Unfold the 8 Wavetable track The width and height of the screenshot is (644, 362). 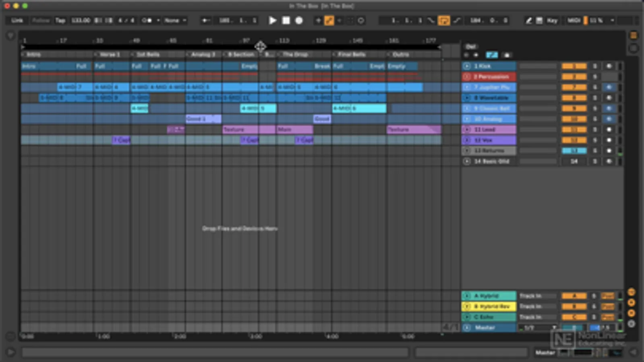pos(467,98)
